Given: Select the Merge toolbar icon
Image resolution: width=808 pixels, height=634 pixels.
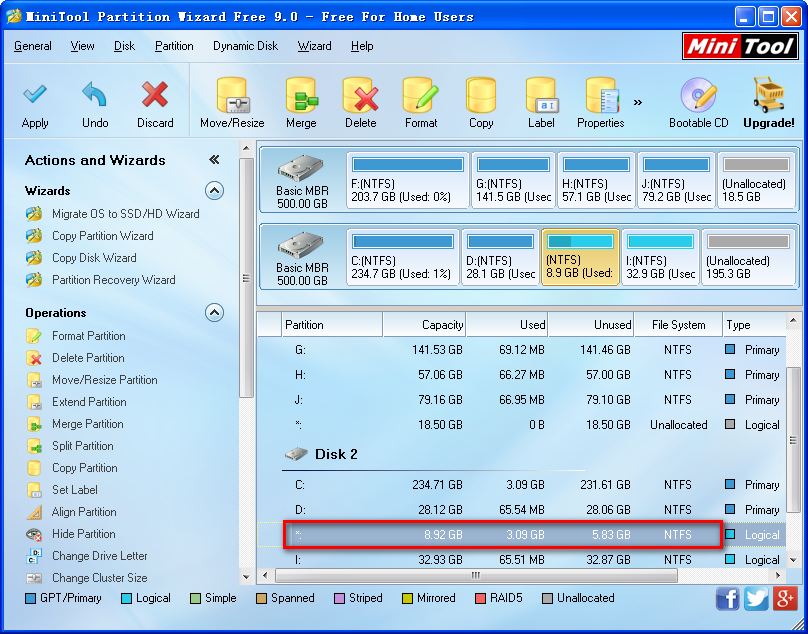Looking at the screenshot, I should point(301,95).
